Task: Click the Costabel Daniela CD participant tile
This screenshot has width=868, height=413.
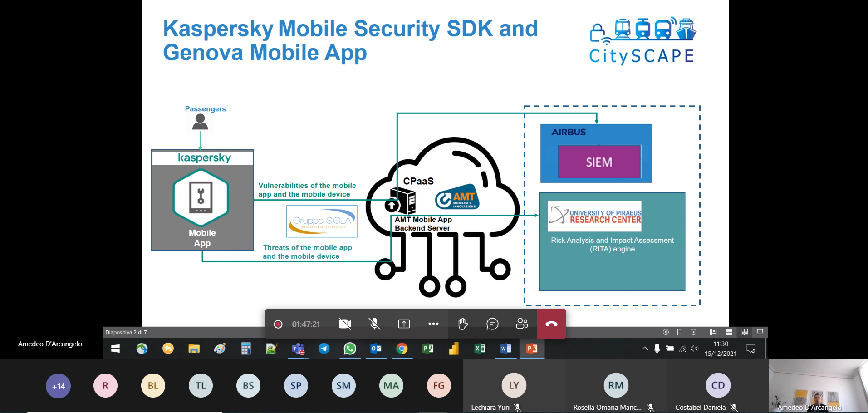Action: coord(718,385)
